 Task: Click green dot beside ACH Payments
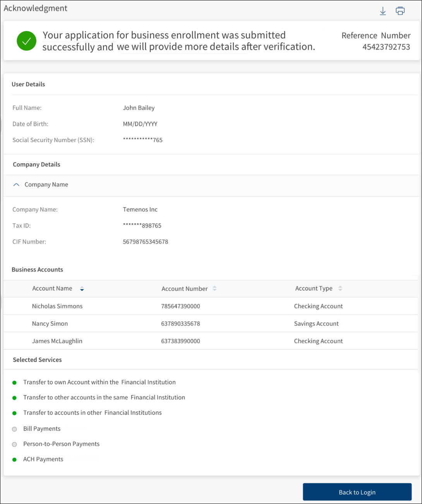click(x=14, y=460)
